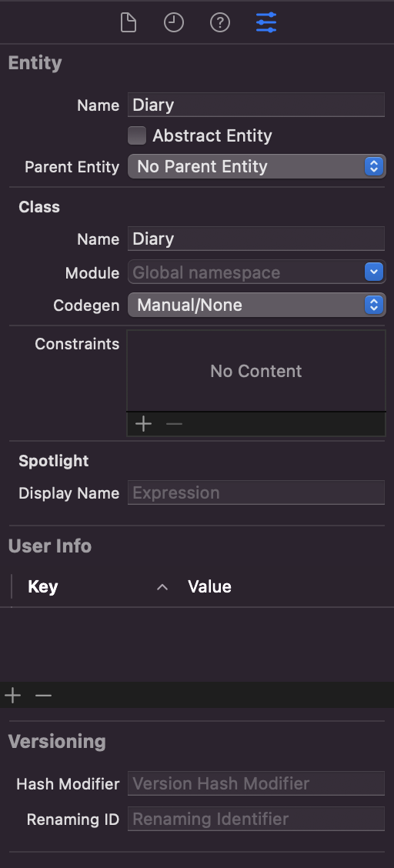The width and height of the screenshot is (394, 868).
Task: Open the History inspector clock icon
Action: click(x=174, y=22)
